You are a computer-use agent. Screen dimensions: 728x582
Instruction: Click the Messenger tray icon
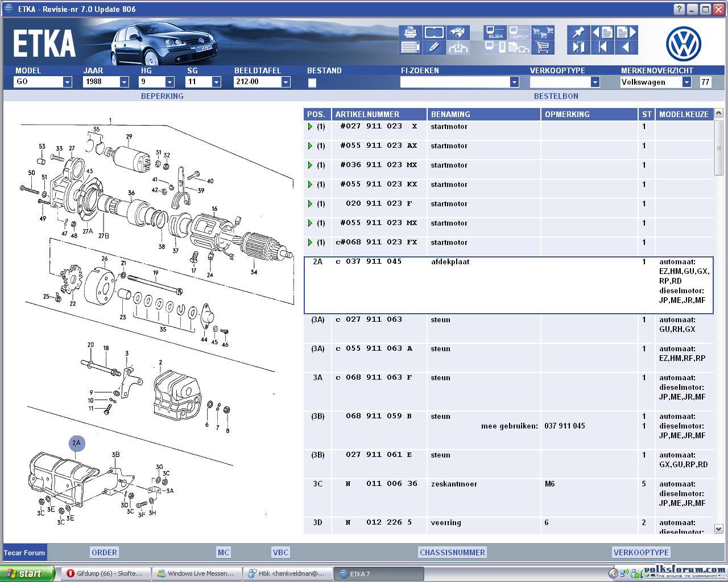(x=634, y=573)
